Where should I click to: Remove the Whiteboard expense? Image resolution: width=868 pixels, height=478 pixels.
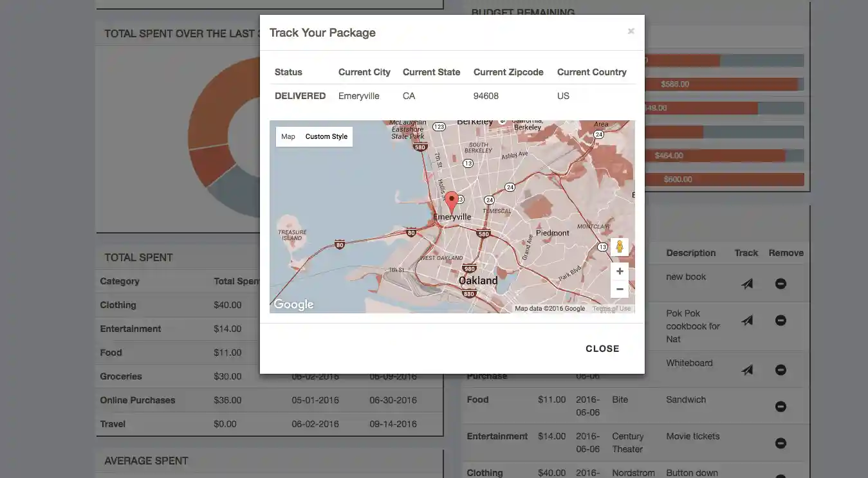coord(780,370)
